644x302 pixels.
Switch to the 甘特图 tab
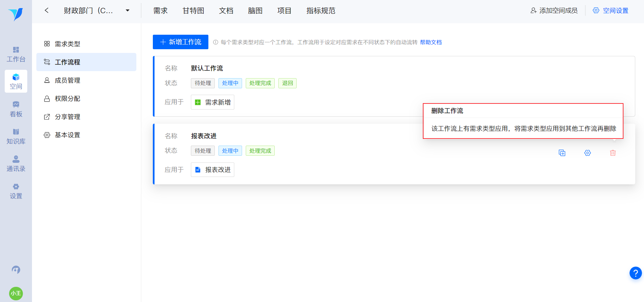point(193,11)
